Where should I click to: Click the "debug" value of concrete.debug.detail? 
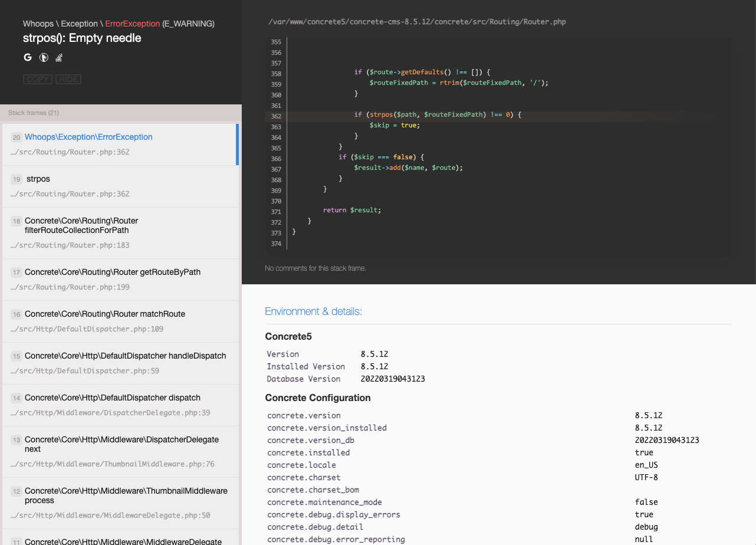point(646,527)
